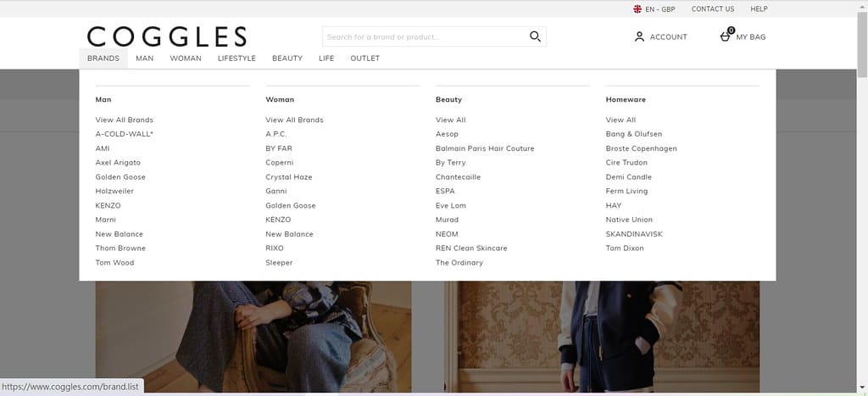Expand the Woman navigation menu
868x396 pixels.
tap(186, 59)
